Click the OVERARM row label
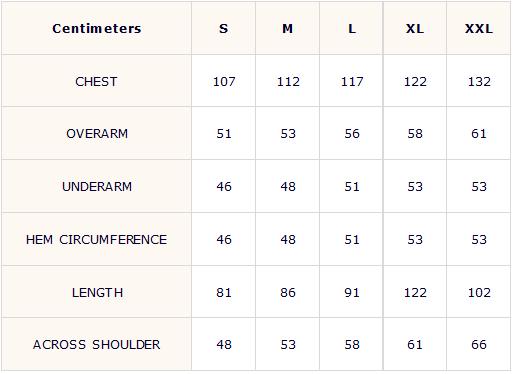 (97, 134)
